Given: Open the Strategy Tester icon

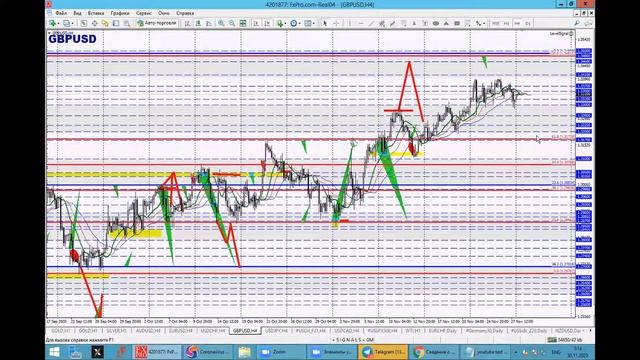Looking at the screenshot, I should pyautogui.click(x=127, y=23).
